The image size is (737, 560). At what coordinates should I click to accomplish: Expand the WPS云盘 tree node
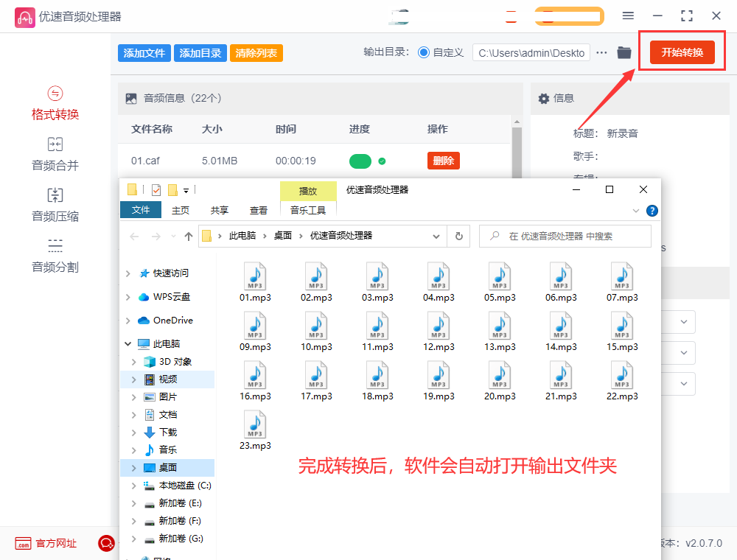[x=128, y=297]
